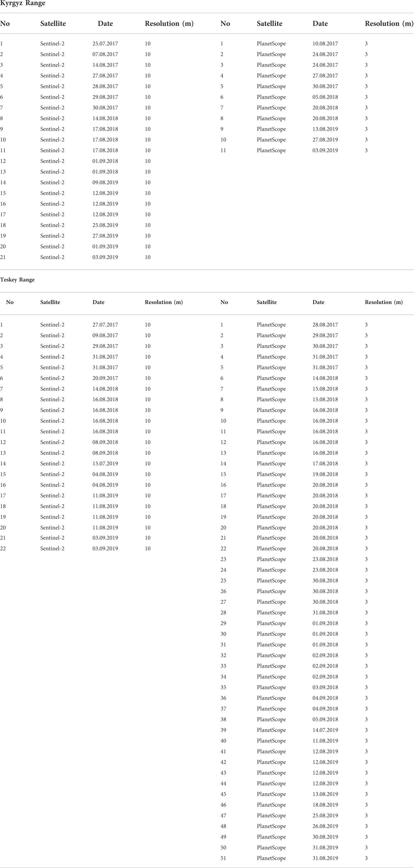Viewport: 414px width, 868px height.
Task: Select row number 36
Action: tap(223, 698)
